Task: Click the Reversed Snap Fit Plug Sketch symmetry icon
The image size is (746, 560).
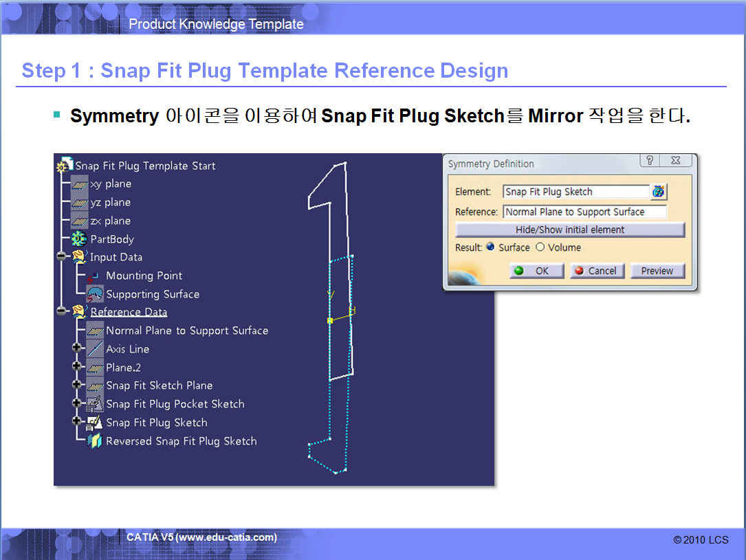Action: tap(94, 441)
